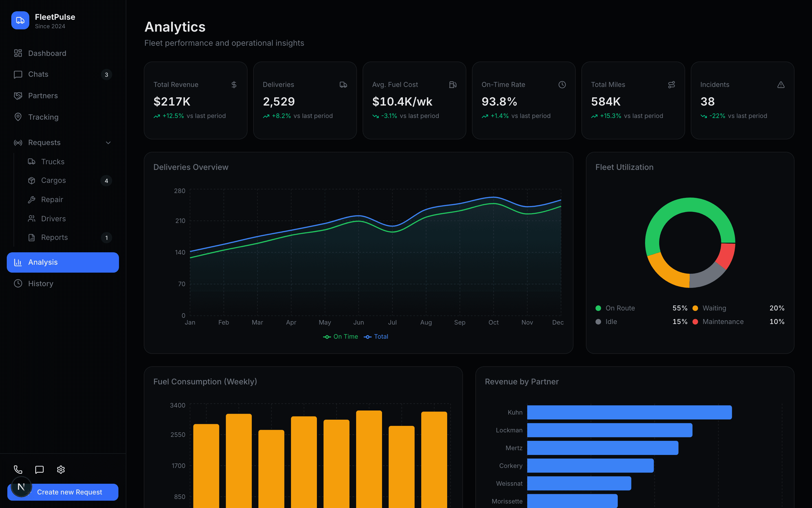Go to Chats in the sidebar
Viewport: 812px width, 508px height.
tap(63, 74)
